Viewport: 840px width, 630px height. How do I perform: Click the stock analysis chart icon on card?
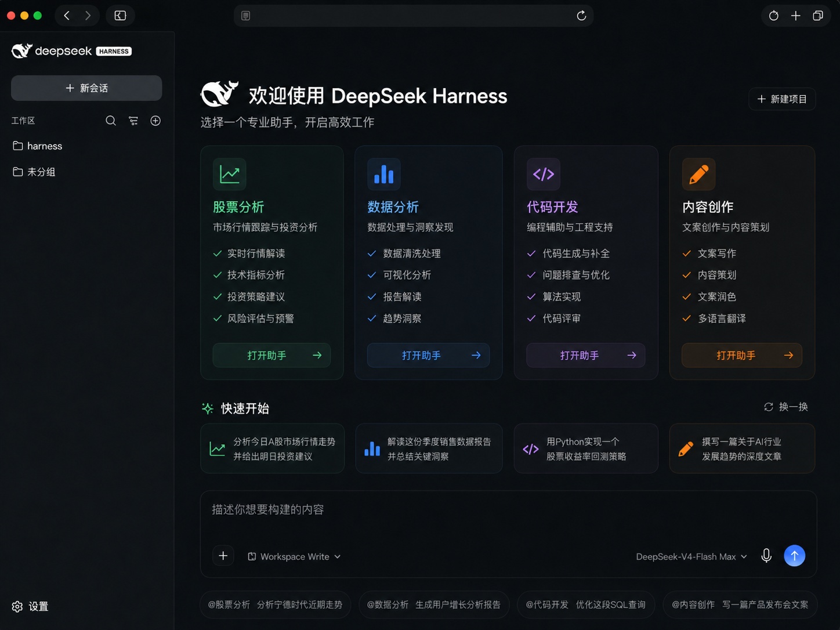coord(230,174)
